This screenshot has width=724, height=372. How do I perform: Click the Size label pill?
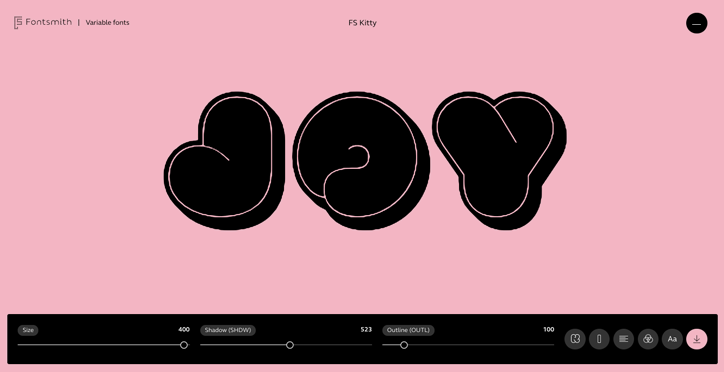28,330
